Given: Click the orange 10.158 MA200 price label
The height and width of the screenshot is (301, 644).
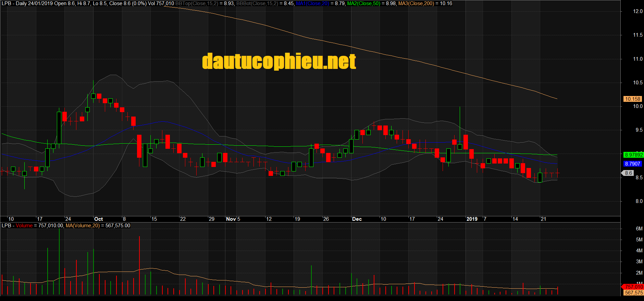Looking at the screenshot, I should coord(632,99).
